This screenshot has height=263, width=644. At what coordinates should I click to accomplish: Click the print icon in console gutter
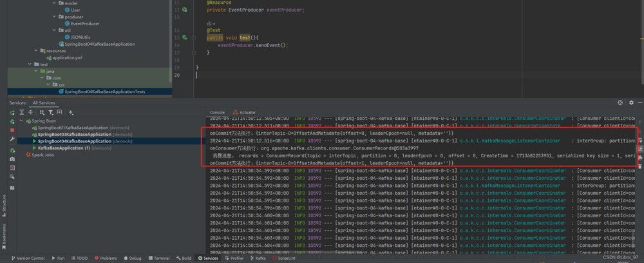coord(640,157)
